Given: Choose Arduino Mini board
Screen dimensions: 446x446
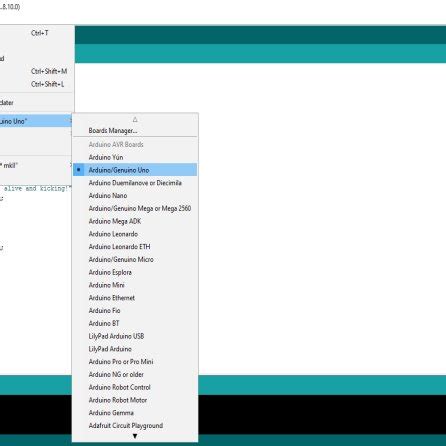Looking at the screenshot, I should [135, 285].
